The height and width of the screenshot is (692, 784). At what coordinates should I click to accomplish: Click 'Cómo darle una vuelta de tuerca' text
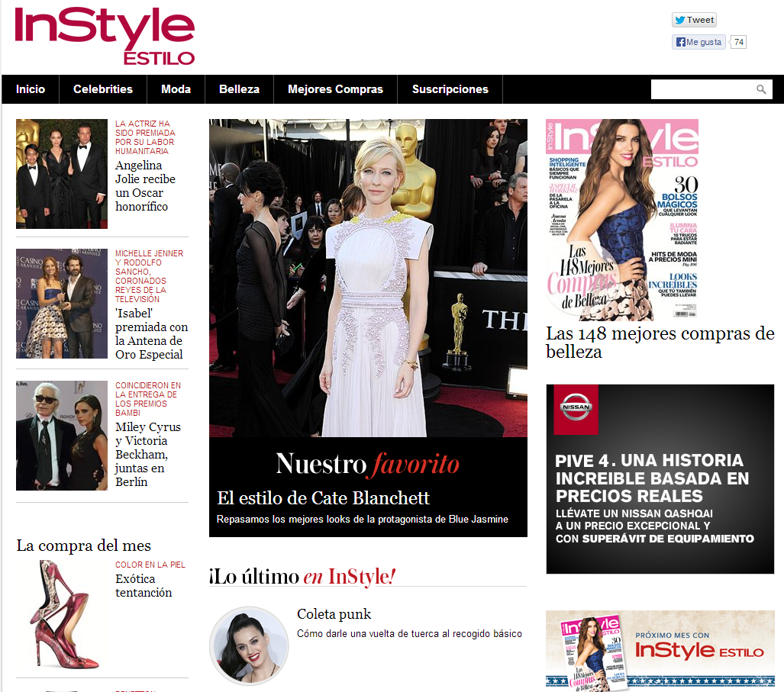pyautogui.click(x=409, y=633)
